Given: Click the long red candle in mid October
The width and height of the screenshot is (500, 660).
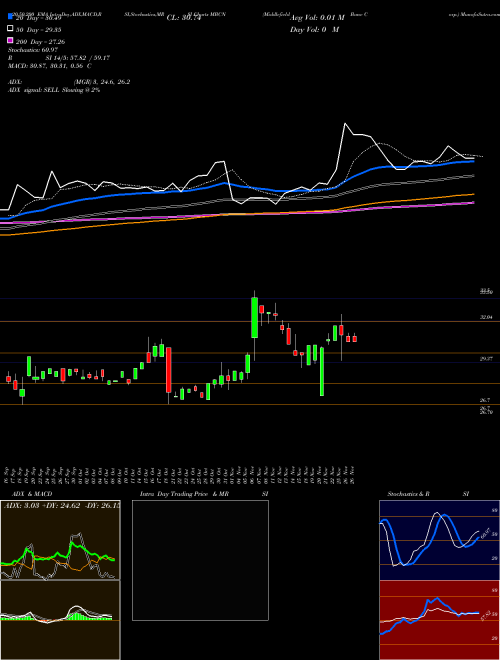Looking at the screenshot, I should point(168,370).
